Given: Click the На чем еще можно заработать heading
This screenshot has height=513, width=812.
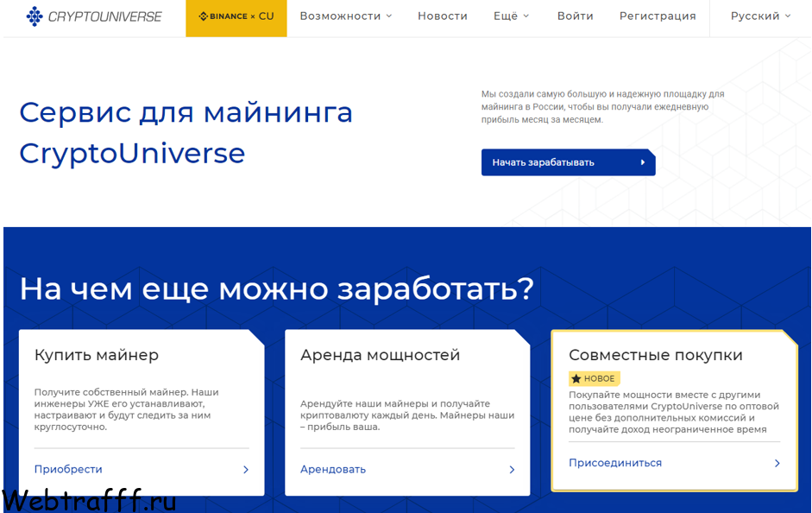Looking at the screenshot, I should pyautogui.click(x=276, y=289).
